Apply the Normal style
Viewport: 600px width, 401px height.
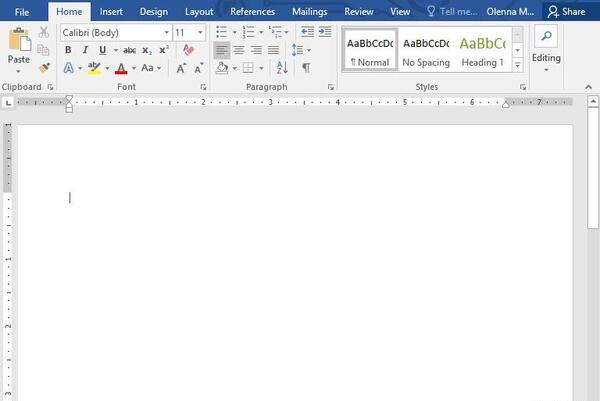point(370,50)
